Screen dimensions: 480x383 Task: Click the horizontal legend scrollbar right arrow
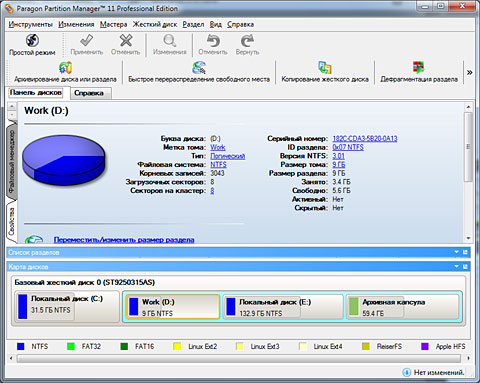tap(468, 358)
